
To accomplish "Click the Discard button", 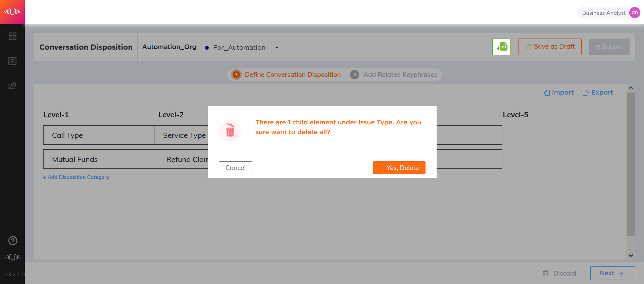I will [559, 273].
